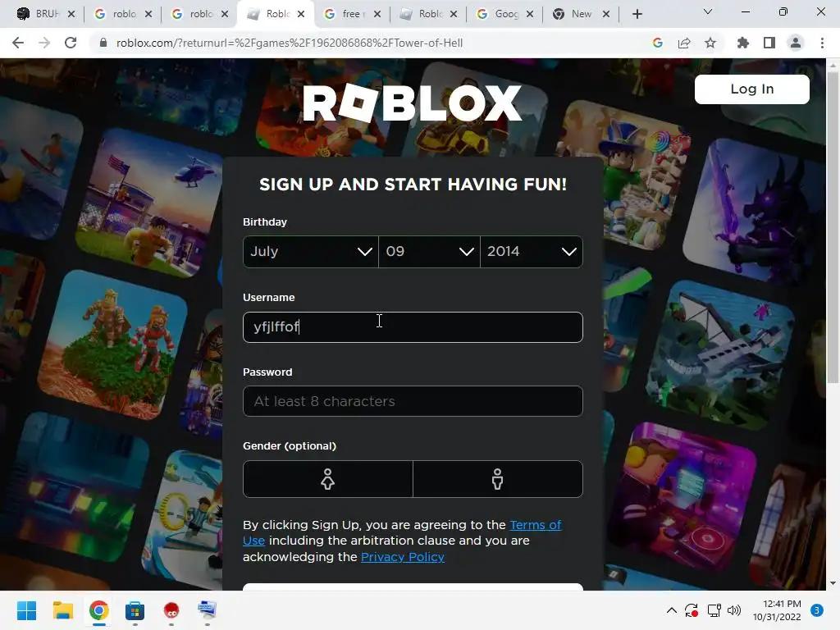Open the birthday month dropdown showing July
The width and height of the screenshot is (840, 630).
pos(311,252)
